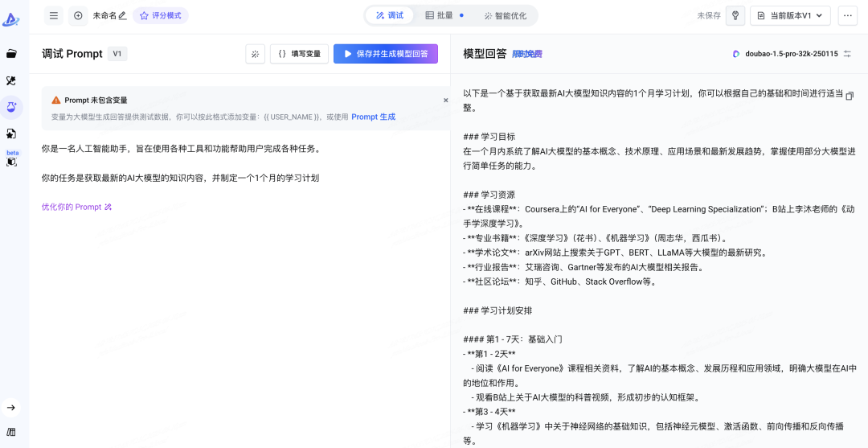Click the 未命名 prompt name
This screenshot has height=448, width=868.
[104, 15]
